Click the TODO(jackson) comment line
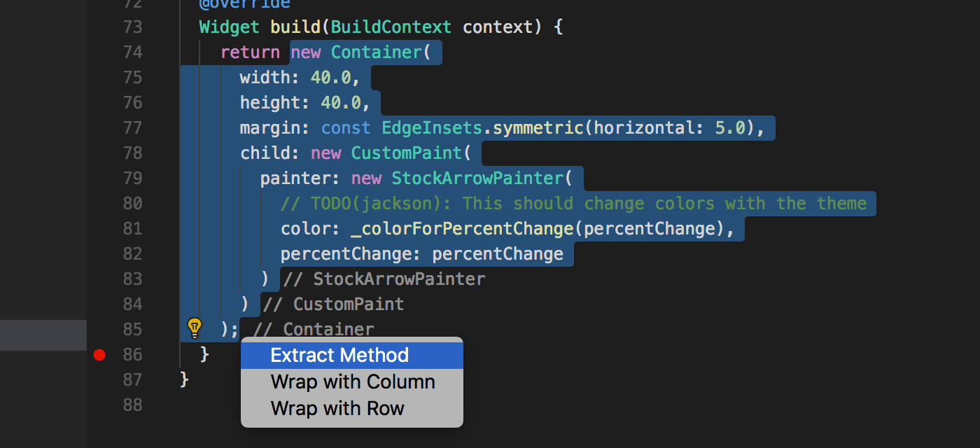The height and width of the screenshot is (448, 980). (x=574, y=204)
